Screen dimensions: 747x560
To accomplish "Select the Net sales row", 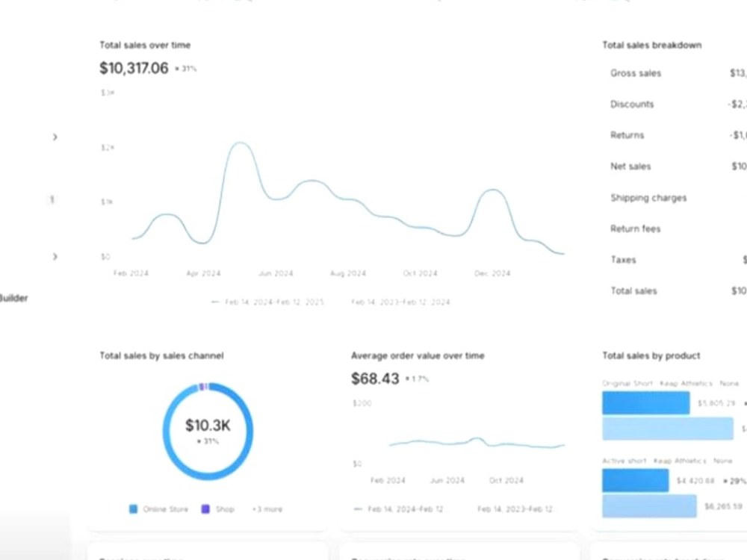I will [678, 167].
